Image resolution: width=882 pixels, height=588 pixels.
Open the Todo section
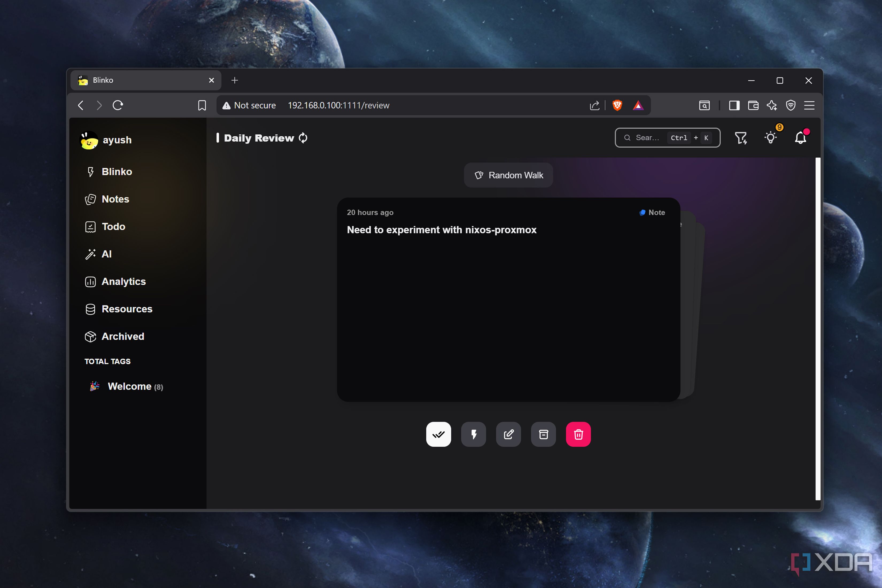coord(138,226)
